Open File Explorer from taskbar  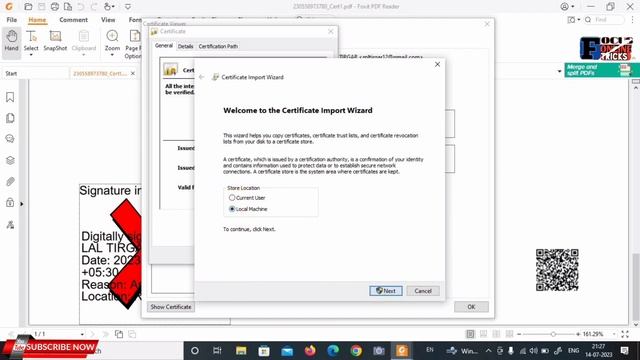241,351
